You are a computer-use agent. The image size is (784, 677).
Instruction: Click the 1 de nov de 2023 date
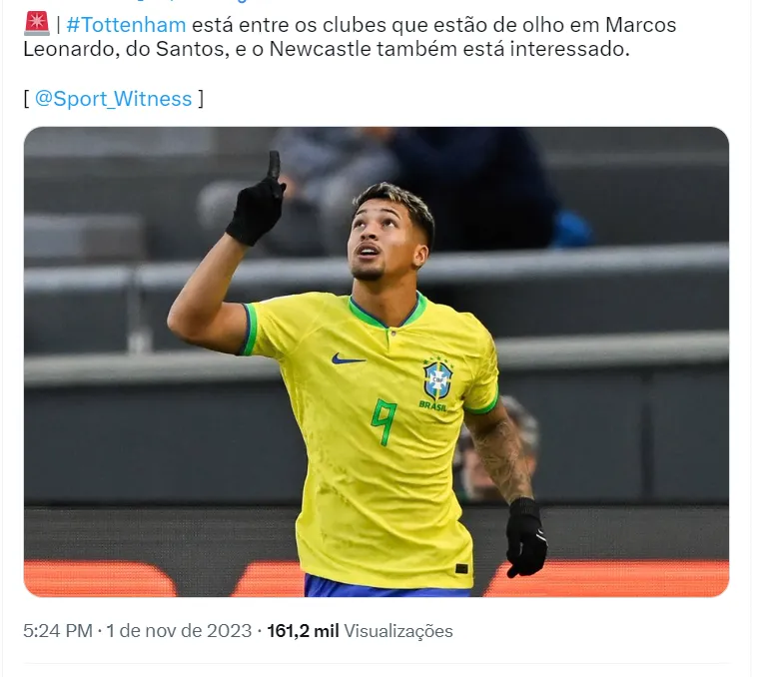(179, 630)
